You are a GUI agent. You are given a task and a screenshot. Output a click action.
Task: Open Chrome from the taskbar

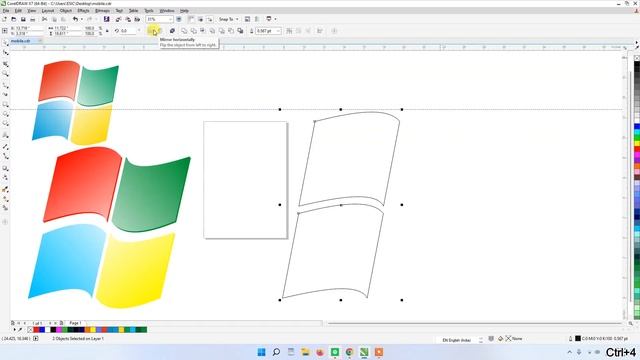tap(349, 352)
